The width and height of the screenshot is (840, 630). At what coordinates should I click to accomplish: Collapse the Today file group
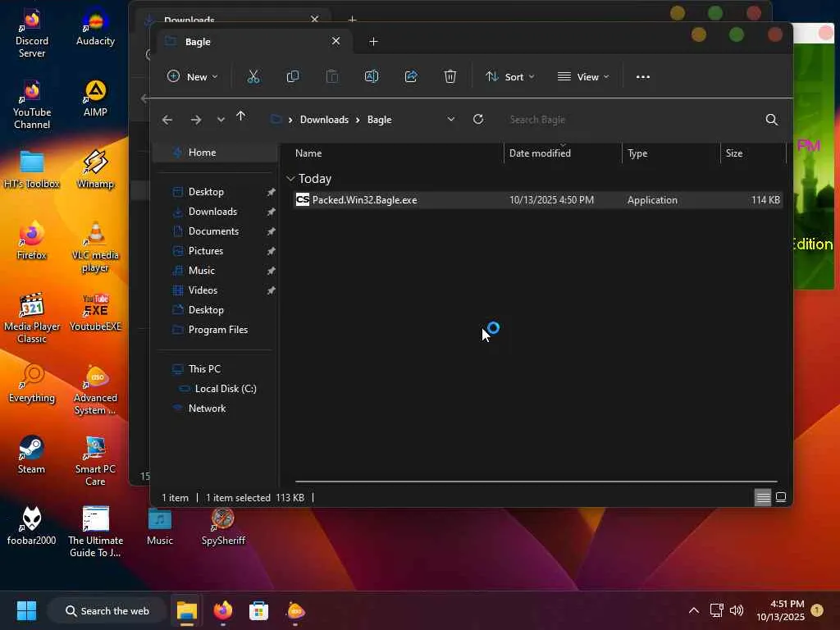click(x=290, y=179)
